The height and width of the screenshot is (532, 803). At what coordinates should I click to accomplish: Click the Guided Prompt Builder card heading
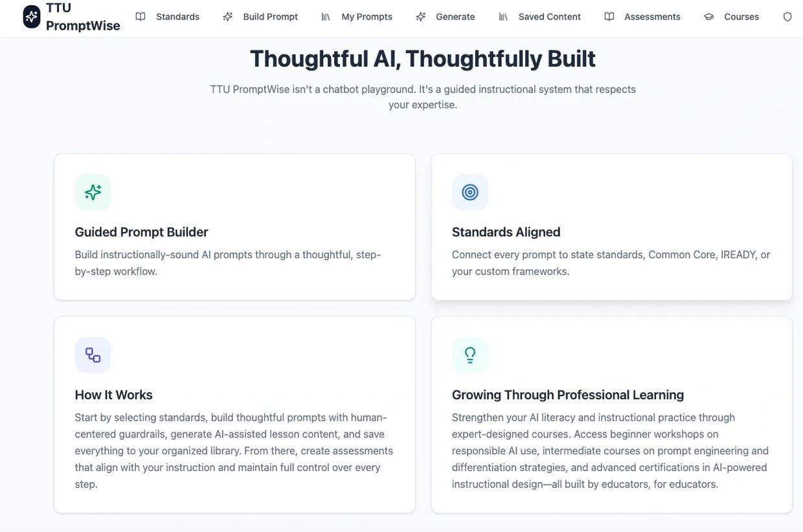coord(141,232)
